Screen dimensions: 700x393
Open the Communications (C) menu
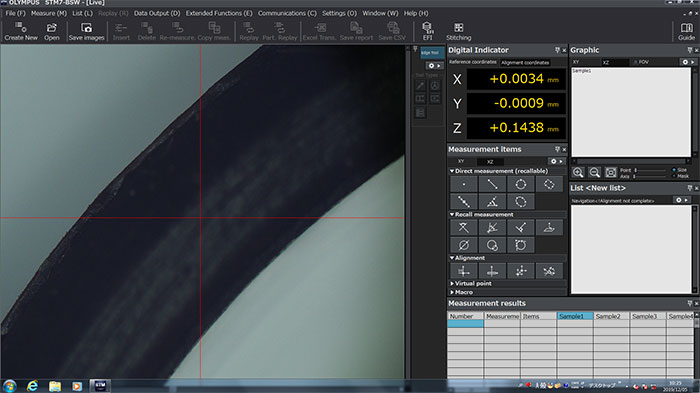(x=287, y=13)
